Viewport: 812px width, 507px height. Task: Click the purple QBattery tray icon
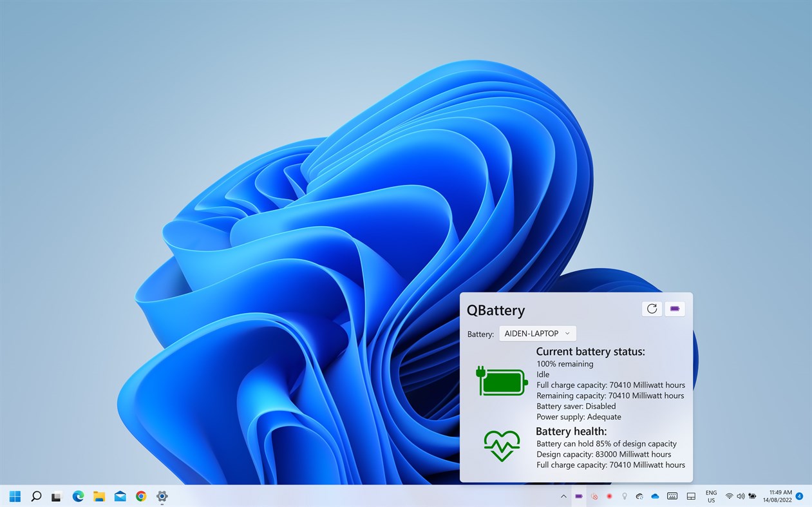click(578, 496)
